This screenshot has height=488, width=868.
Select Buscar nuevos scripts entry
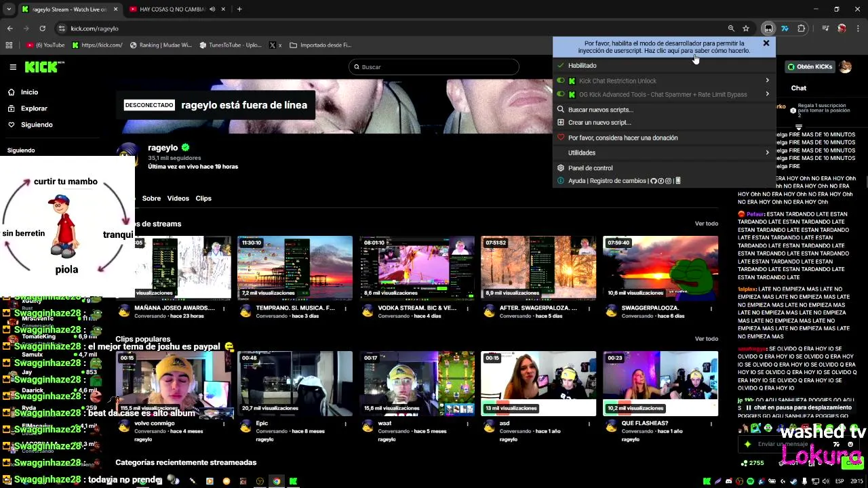click(x=664, y=109)
